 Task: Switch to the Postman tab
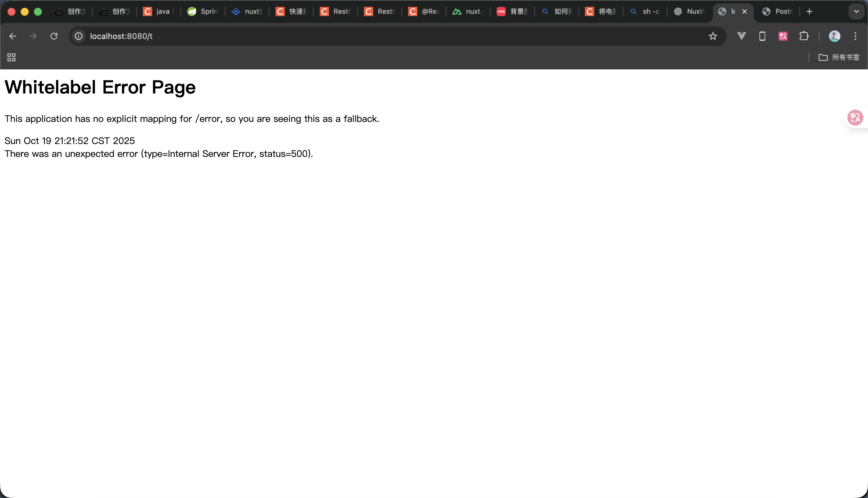pyautogui.click(x=777, y=12)
